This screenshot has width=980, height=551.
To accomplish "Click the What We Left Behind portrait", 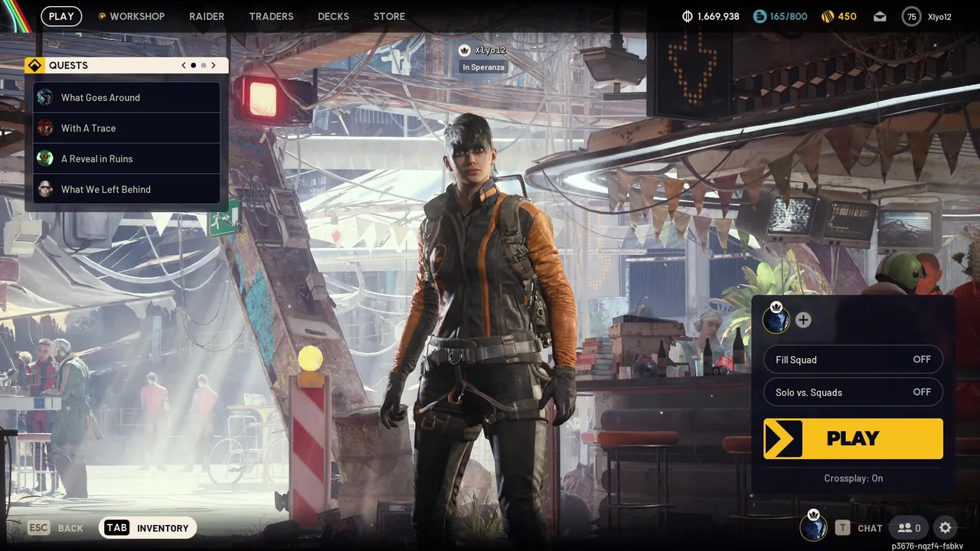I will pos(45,189).
